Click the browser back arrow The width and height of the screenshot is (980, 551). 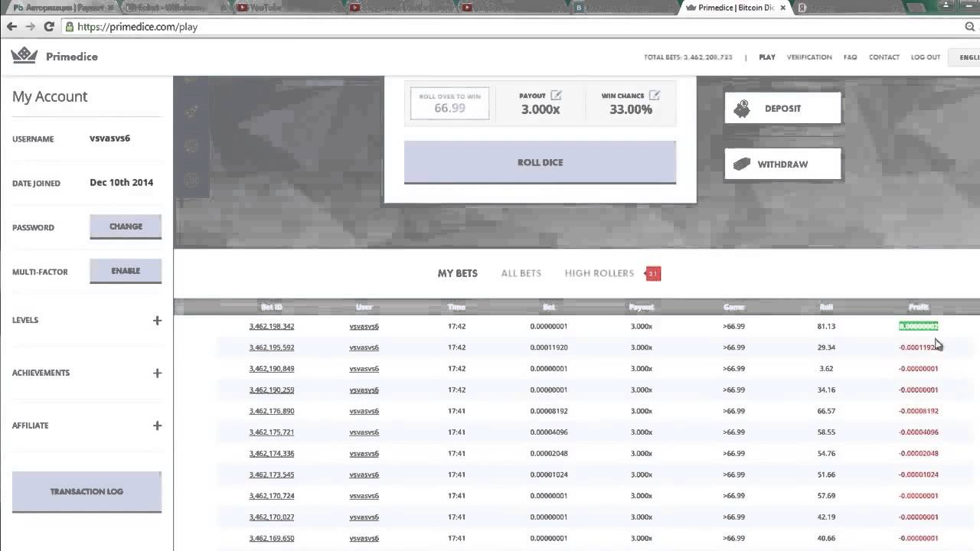pos(11,26)
